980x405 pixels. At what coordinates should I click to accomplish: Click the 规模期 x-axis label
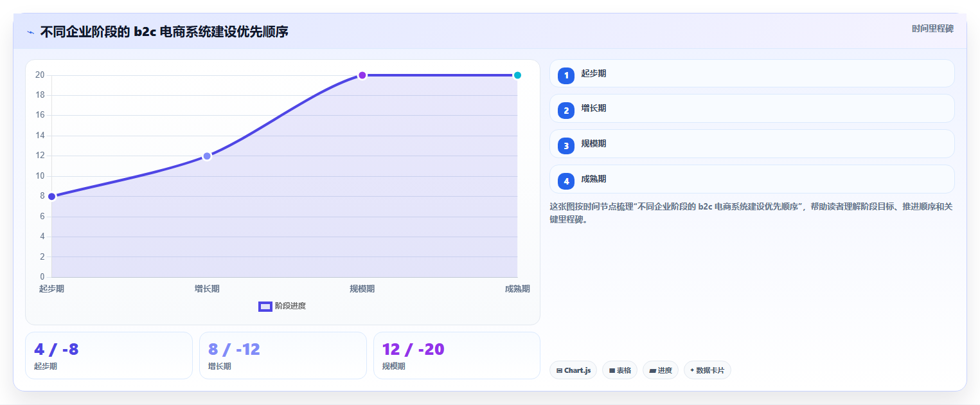(362, 289)
